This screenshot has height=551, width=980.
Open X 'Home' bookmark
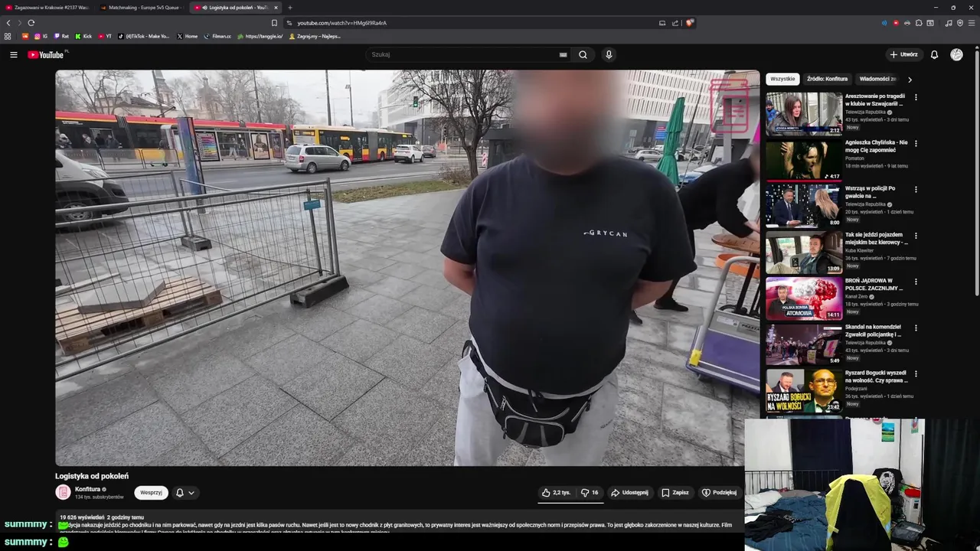click(187, 36)
